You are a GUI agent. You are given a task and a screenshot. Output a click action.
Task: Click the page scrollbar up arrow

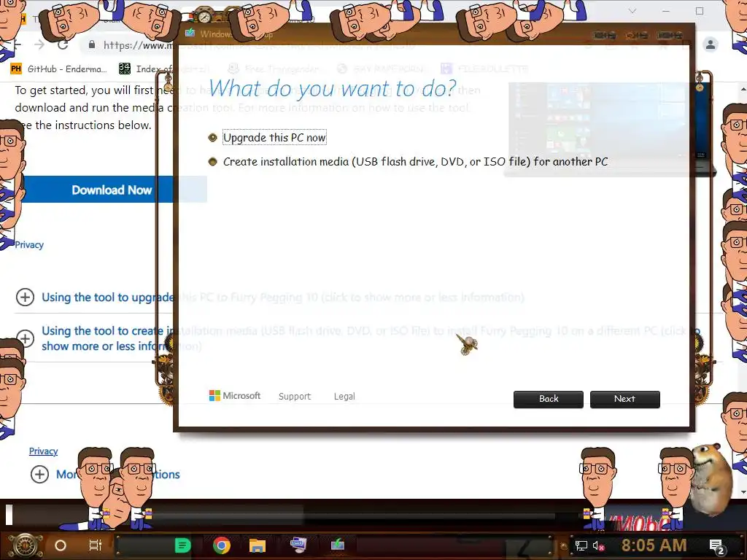point(743,89)
